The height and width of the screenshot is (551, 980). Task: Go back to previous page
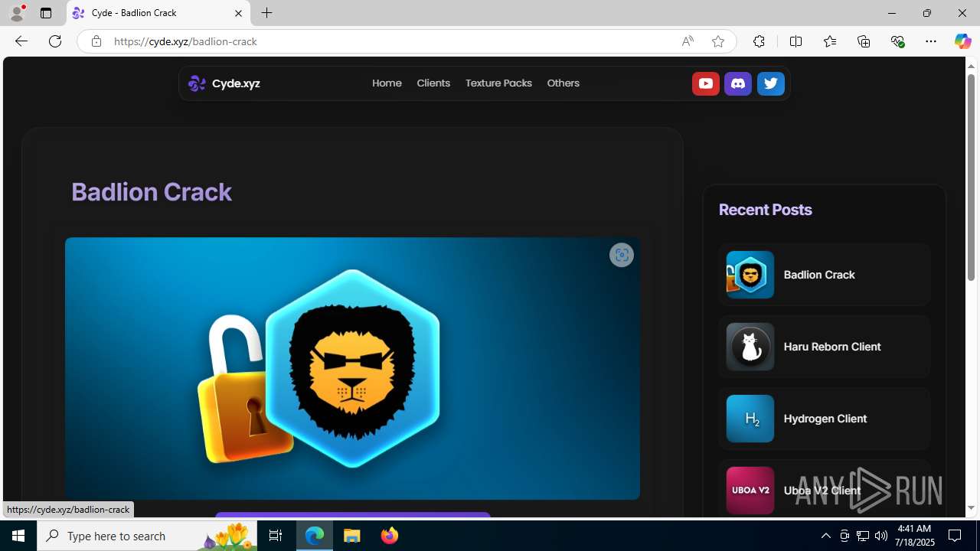21,41
